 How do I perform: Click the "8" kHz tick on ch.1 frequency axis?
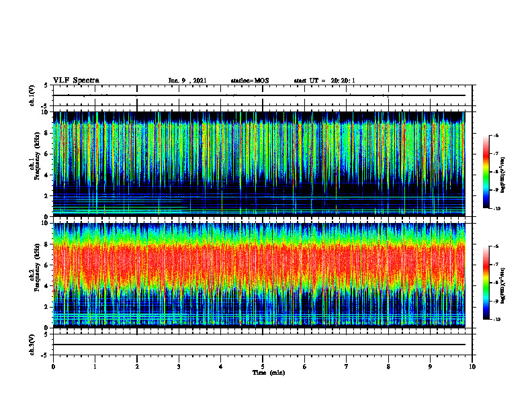coord(47,133)
